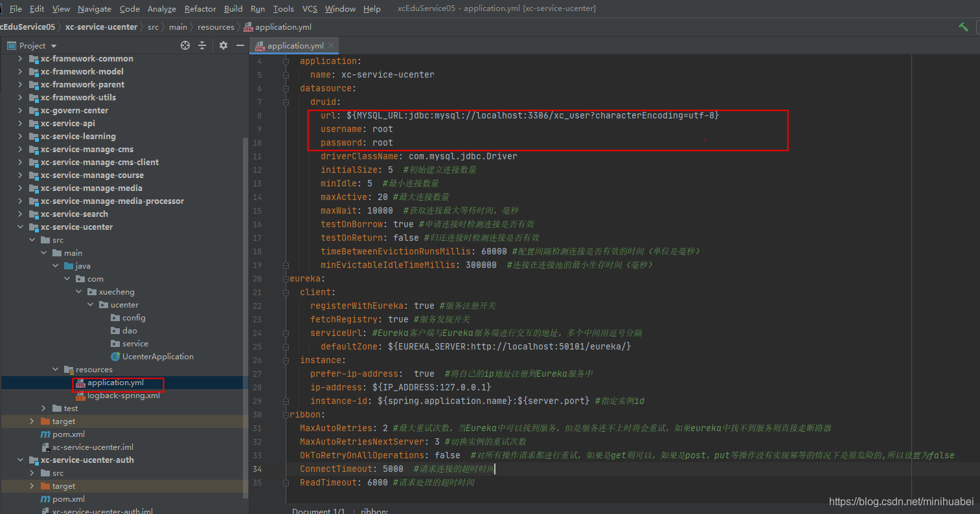980x514 pixels.
Task: Click xc-service-manage-cms-client tree row
Action: pyautogui.click(x=100, y=162)
